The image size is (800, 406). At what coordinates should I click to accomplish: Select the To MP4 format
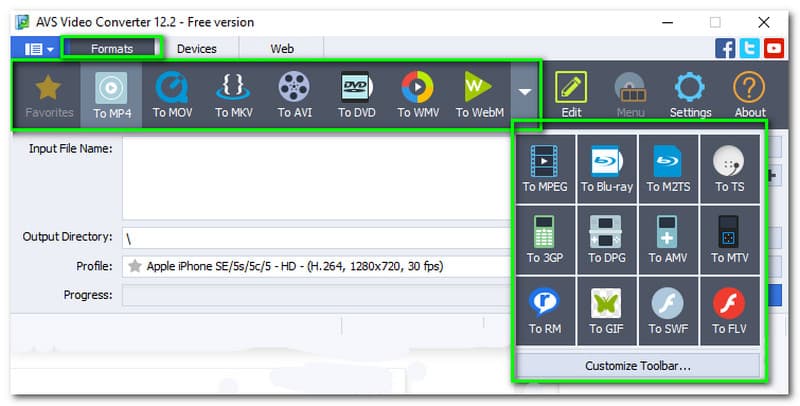[111, 95]
